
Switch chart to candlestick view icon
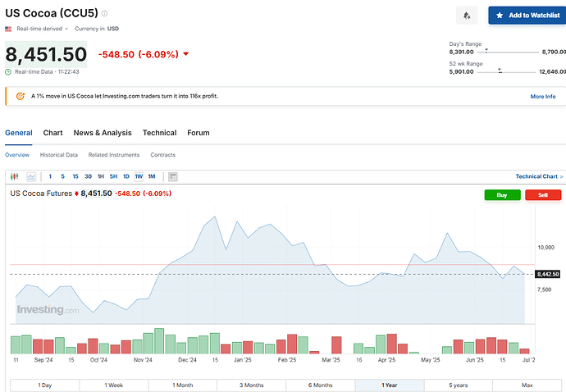pyautogui.click(x=15, y=176)
